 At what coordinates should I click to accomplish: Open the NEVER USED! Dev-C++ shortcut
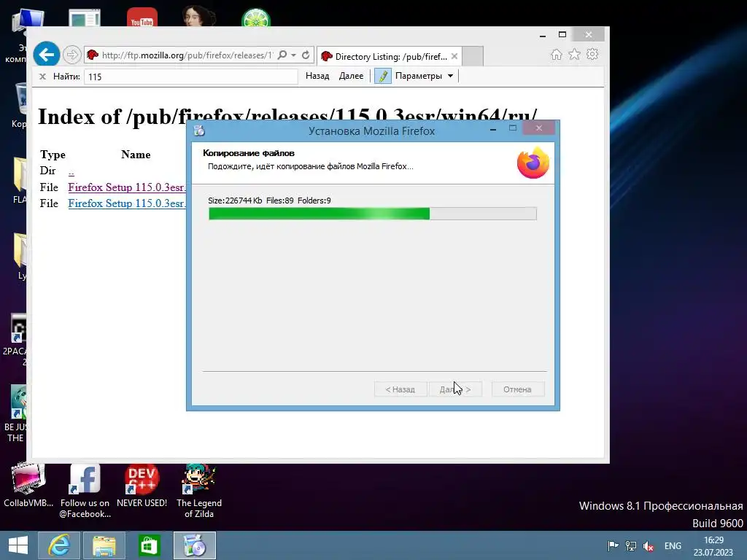142,485
